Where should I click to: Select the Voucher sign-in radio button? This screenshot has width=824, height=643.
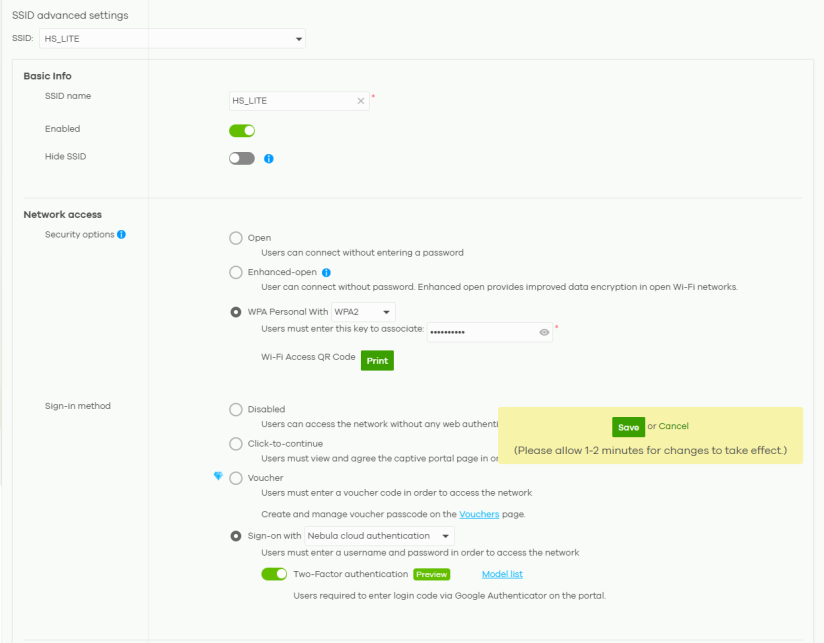click(236, 478)
